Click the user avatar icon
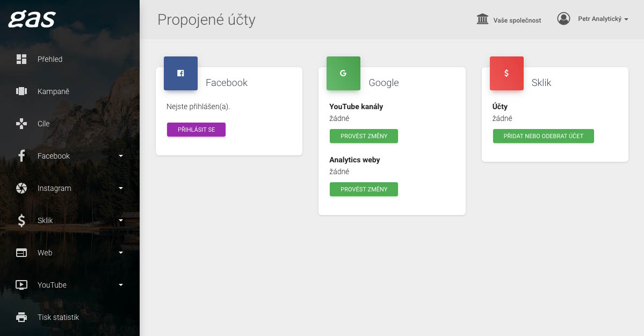This screenshot has width=644, height=336. tap(563, 18)
